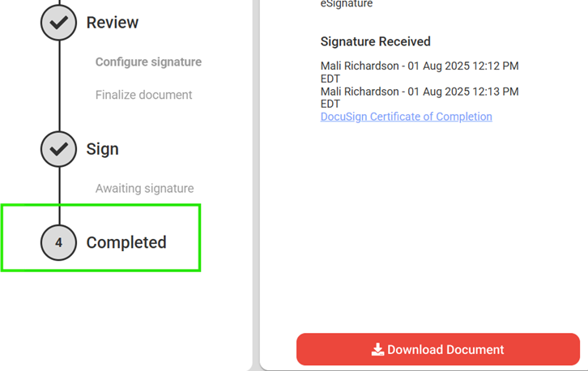Open the Configure signature sub-step
The width and height of the screenshot is (588, 371).
point(148,62)
